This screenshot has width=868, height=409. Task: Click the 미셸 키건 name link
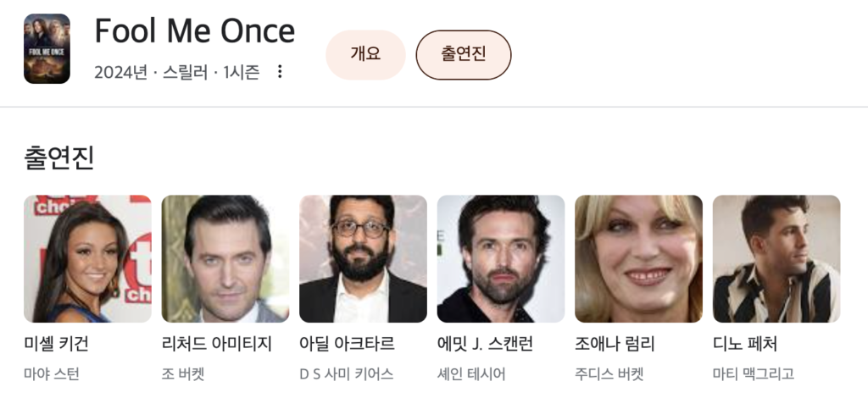(x=56, y=344)
